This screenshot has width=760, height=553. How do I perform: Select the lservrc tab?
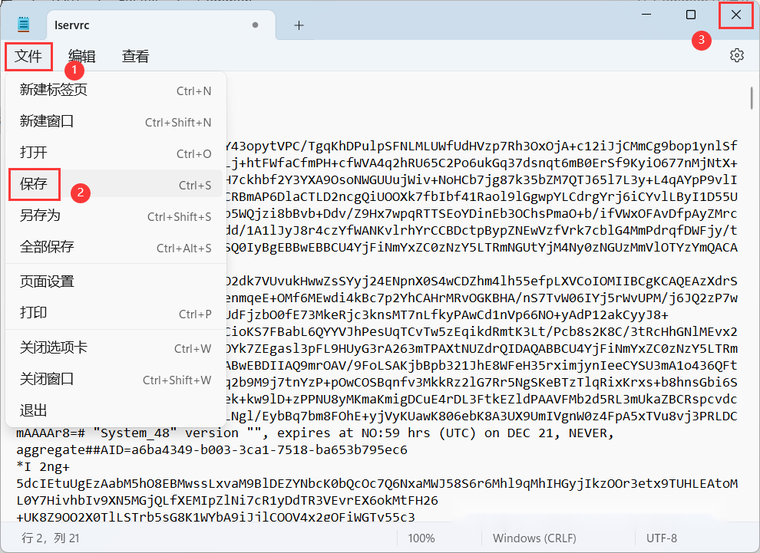161,25
